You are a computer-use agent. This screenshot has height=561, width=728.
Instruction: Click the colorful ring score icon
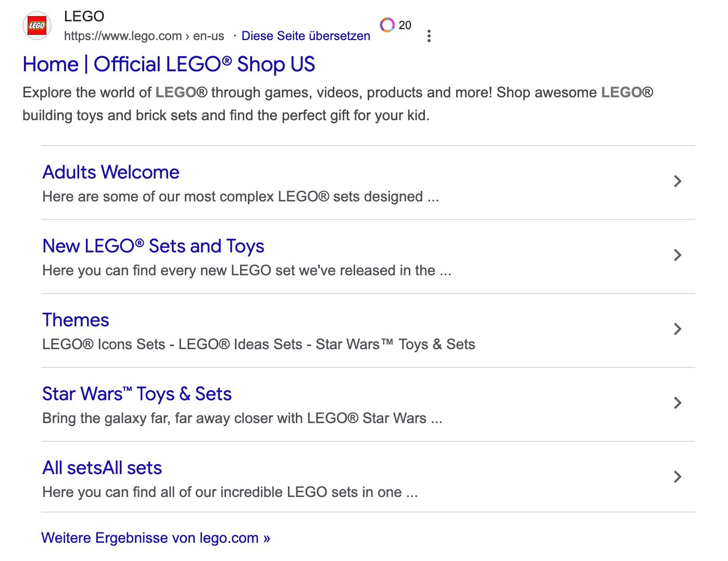pyautogui.click(x=387, y=24)
